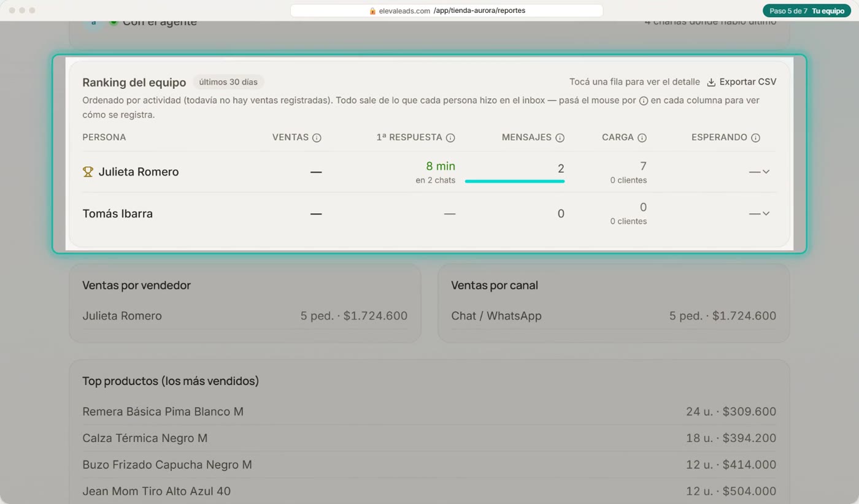Click the download icon beside Exportar CSV
Image resolution: width=859 pixels, height=504 pixels.
pos(711,82)
